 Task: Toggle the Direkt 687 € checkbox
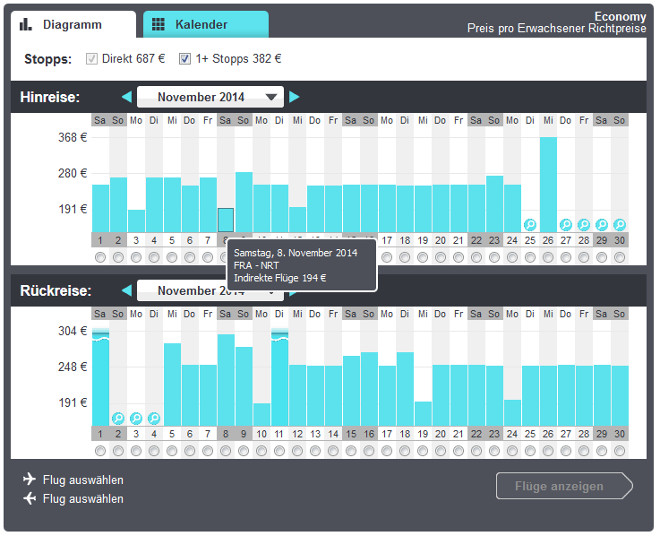tap(92, 60)
